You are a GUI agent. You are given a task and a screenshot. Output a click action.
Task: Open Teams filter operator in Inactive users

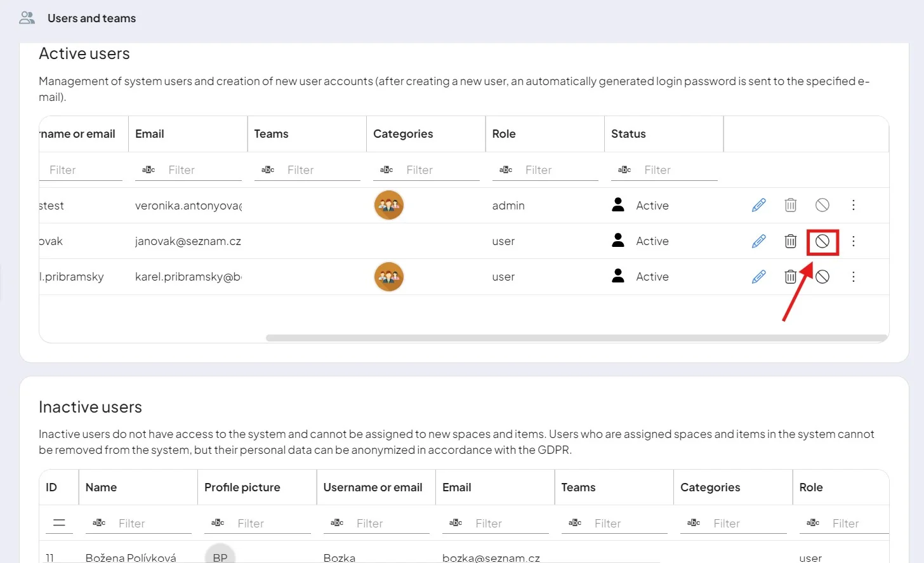coord(575,523)
